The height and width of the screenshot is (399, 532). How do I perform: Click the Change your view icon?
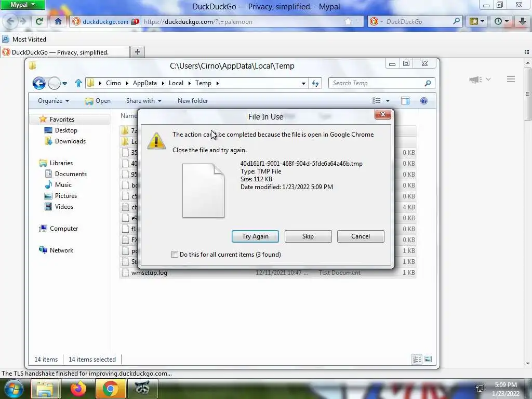pyautogui.click(x=376, y=101)
